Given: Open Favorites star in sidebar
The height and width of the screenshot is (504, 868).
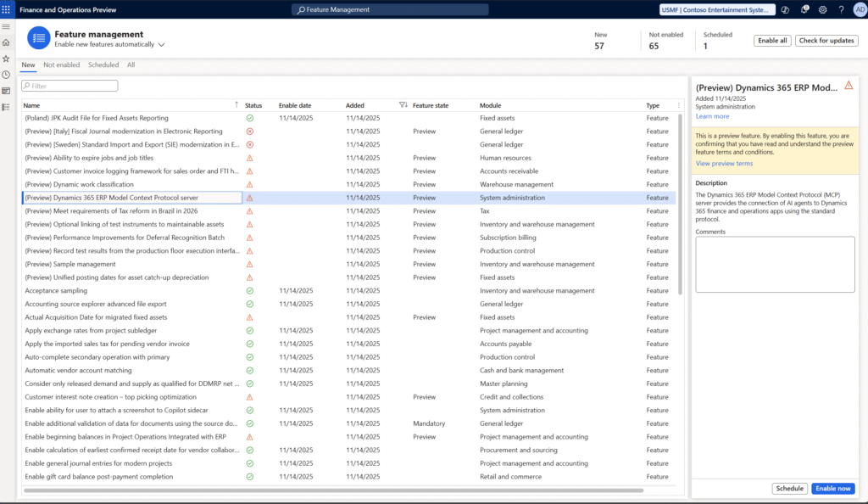Looking at the screenshot, I should (6, 59).
